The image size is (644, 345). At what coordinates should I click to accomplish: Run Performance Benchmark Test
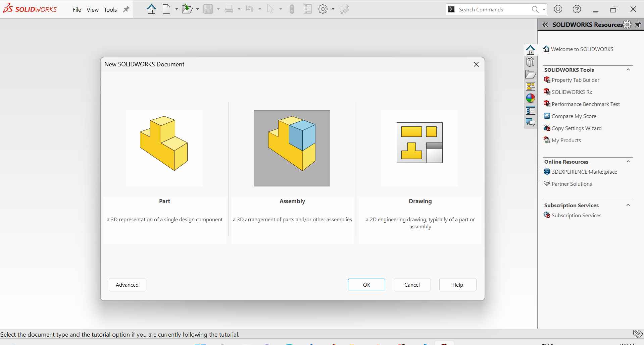(582, 104)
